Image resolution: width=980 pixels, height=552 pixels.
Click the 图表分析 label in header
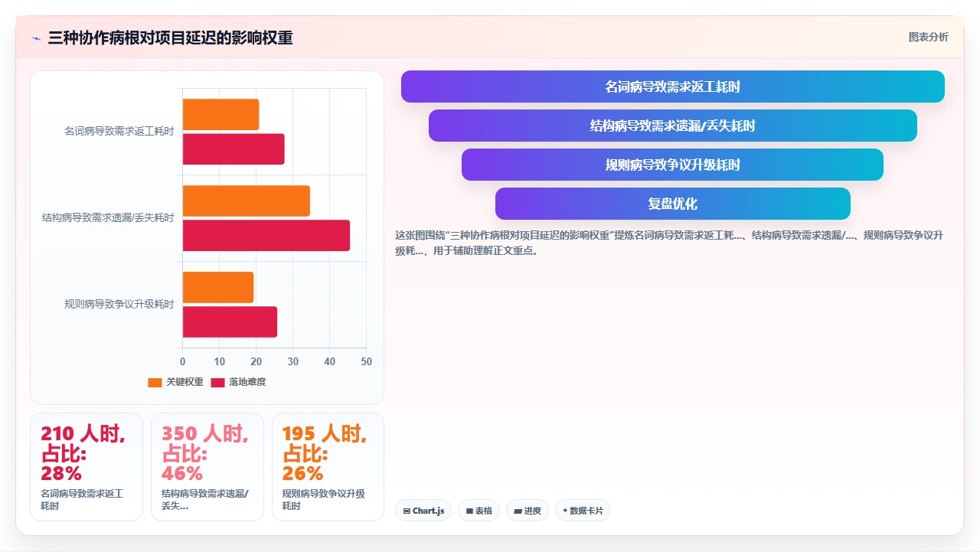(x=928, y=37)
